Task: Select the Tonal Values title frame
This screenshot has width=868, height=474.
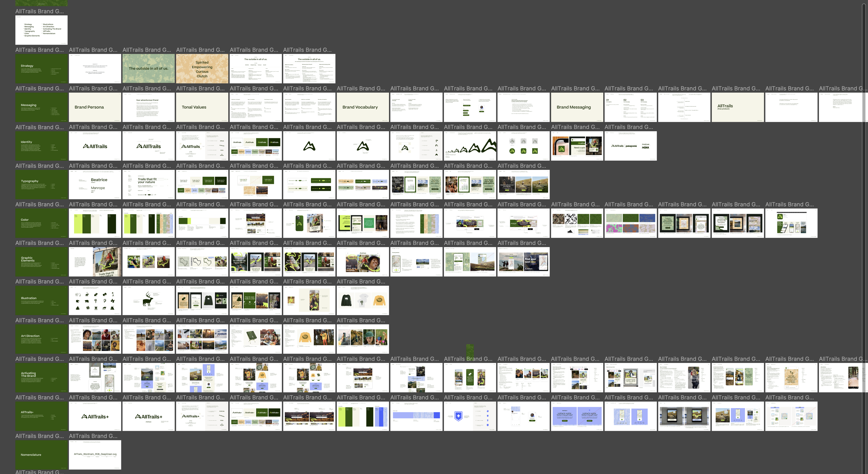Action: [202, 107]
